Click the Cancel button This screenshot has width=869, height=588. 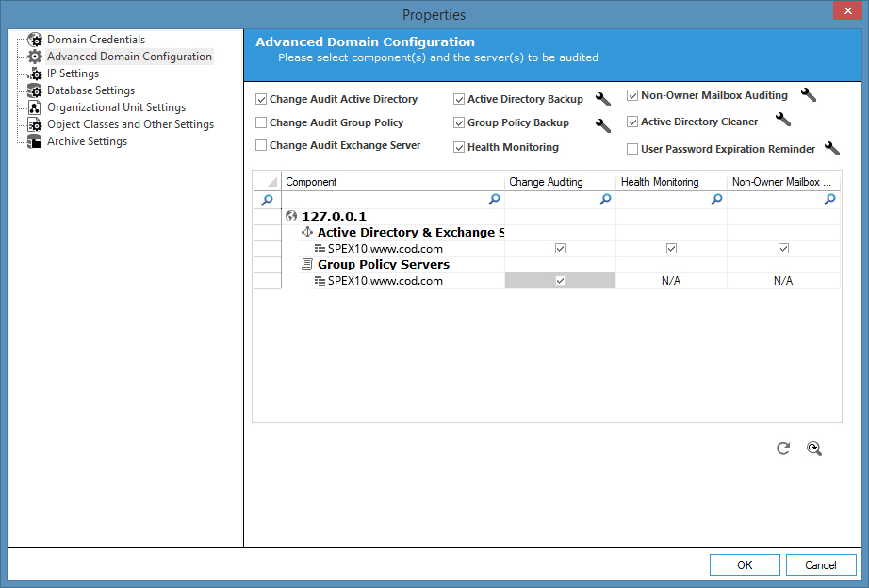coord(821,565)
